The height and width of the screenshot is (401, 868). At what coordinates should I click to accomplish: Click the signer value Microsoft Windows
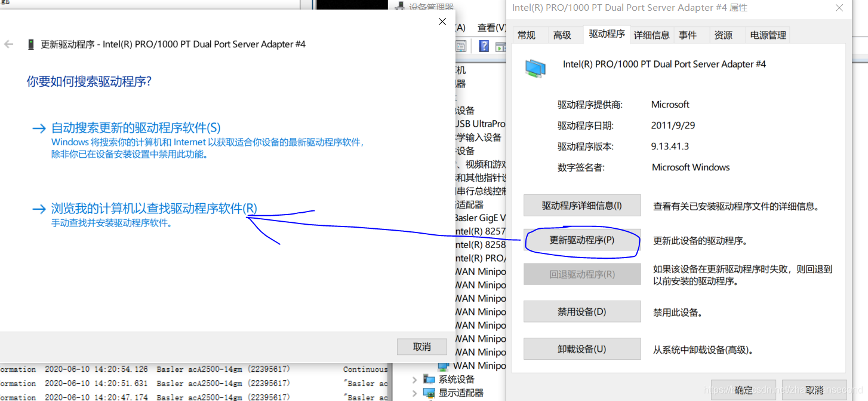pos(691,167)
